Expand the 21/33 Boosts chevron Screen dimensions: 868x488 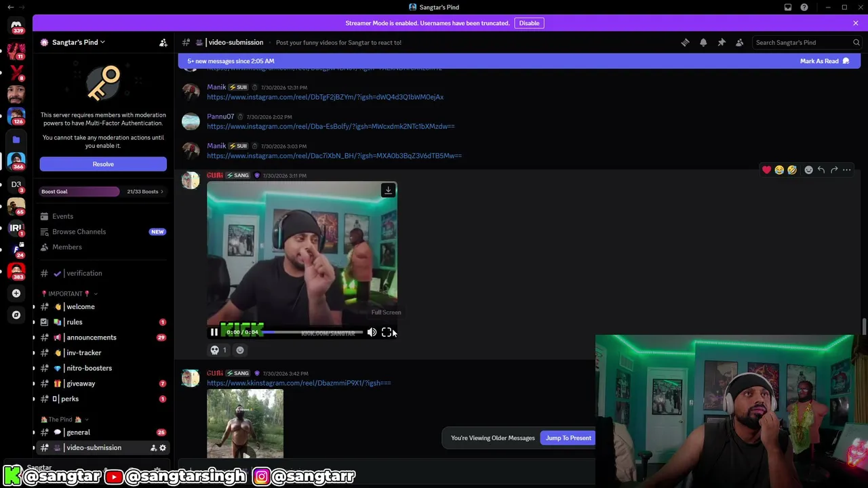pos(161,192)
